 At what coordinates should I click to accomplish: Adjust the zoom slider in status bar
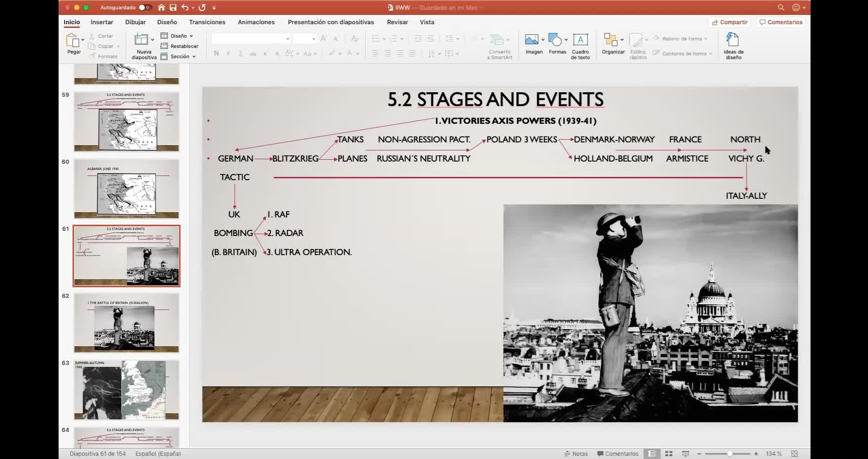[729, 453]
